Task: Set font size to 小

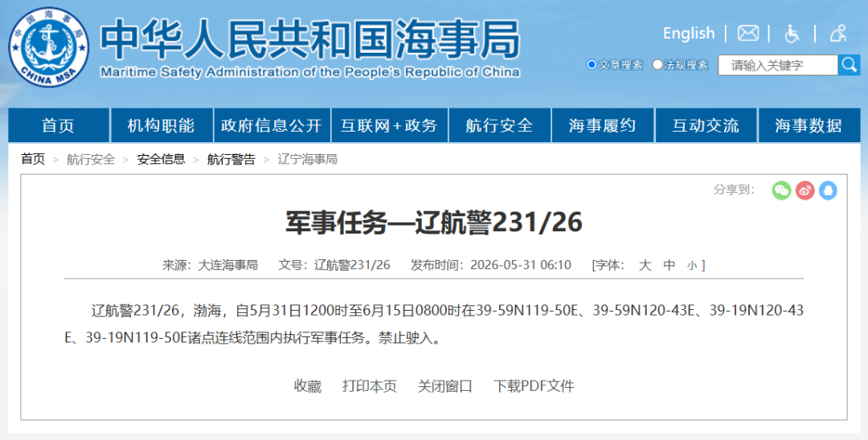Action: click(x=692, y=266)
